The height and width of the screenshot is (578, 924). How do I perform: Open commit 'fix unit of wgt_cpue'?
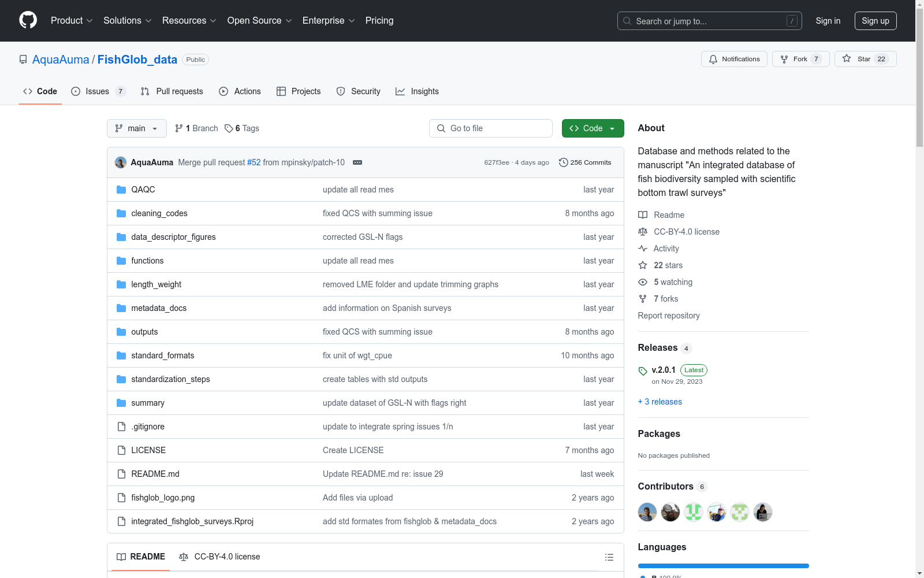click(x=357, y=355)
